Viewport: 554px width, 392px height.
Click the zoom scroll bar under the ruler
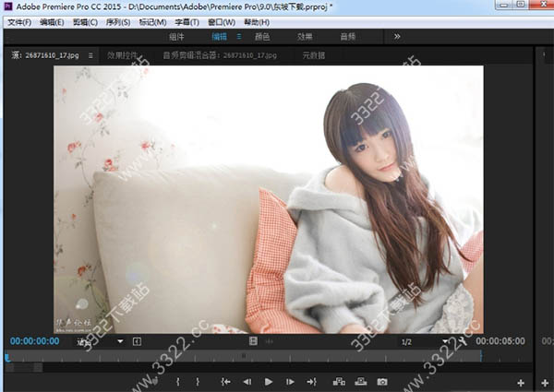[24, 368]
